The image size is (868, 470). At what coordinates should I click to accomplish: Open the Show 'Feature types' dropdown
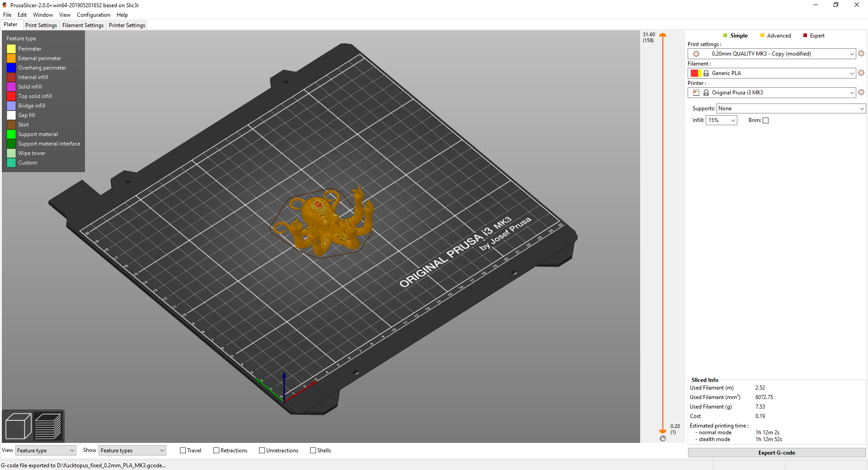(132, 451)
